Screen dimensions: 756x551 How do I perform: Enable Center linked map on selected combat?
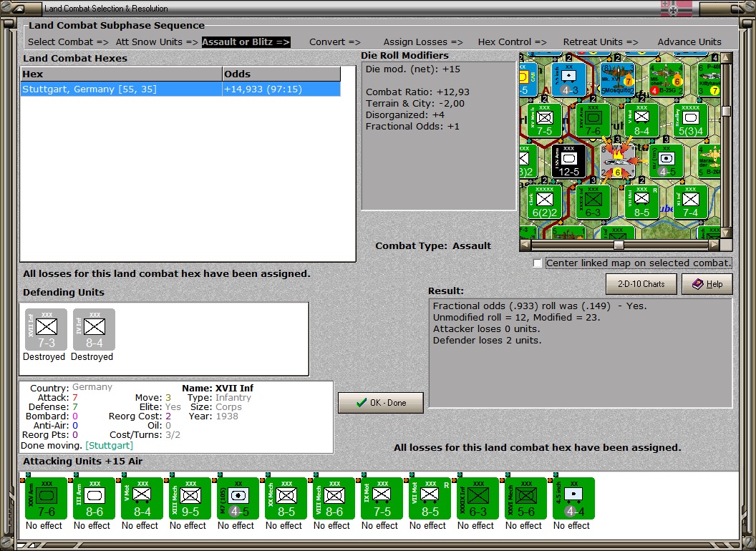538,263
